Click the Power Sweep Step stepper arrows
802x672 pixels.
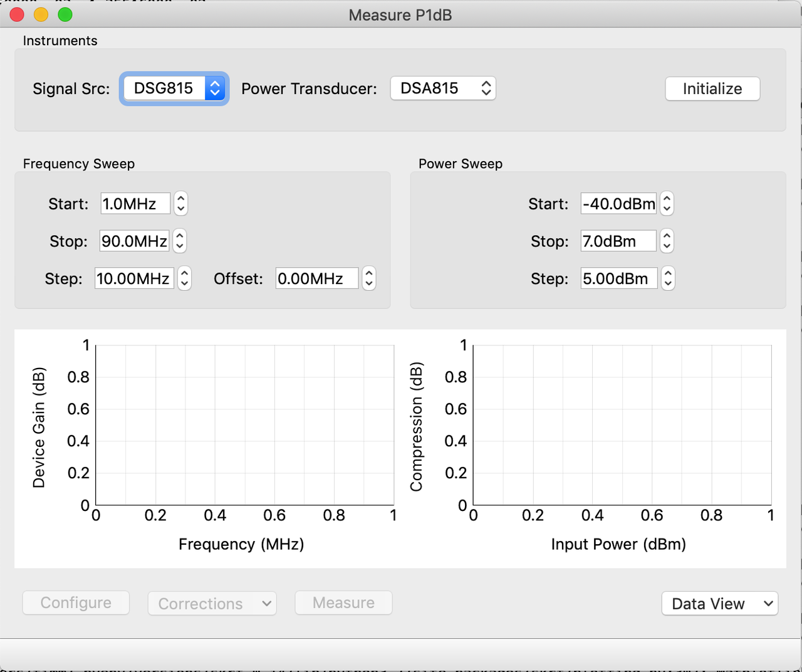pos(669,279)
